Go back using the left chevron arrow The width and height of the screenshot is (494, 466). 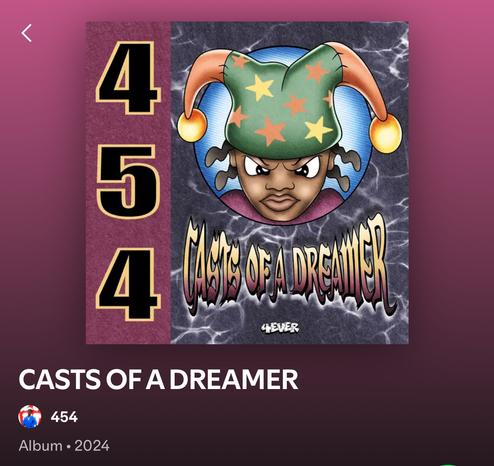click(26, 33)
